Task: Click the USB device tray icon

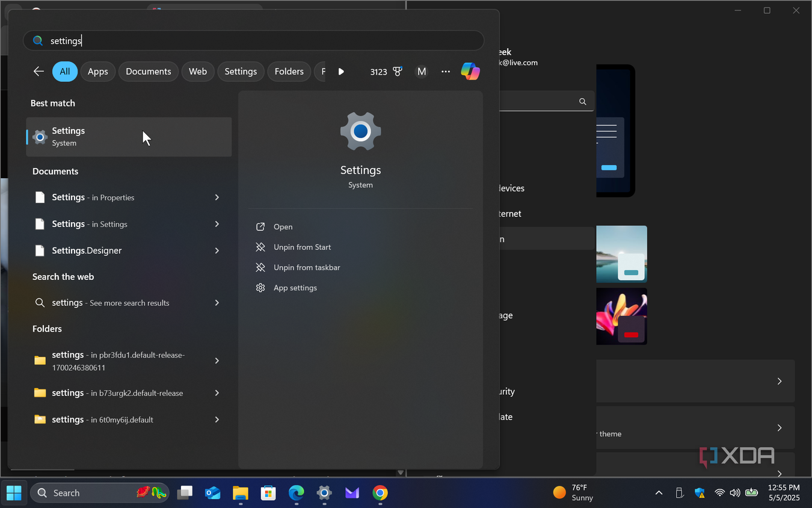Action: pyautogui.click(x=679, y=493)
